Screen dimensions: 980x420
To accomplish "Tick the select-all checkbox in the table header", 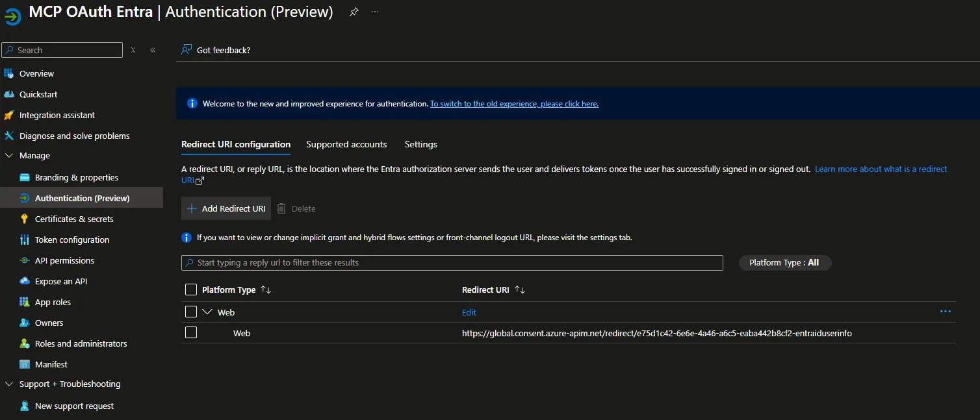I will click(191, 290).
